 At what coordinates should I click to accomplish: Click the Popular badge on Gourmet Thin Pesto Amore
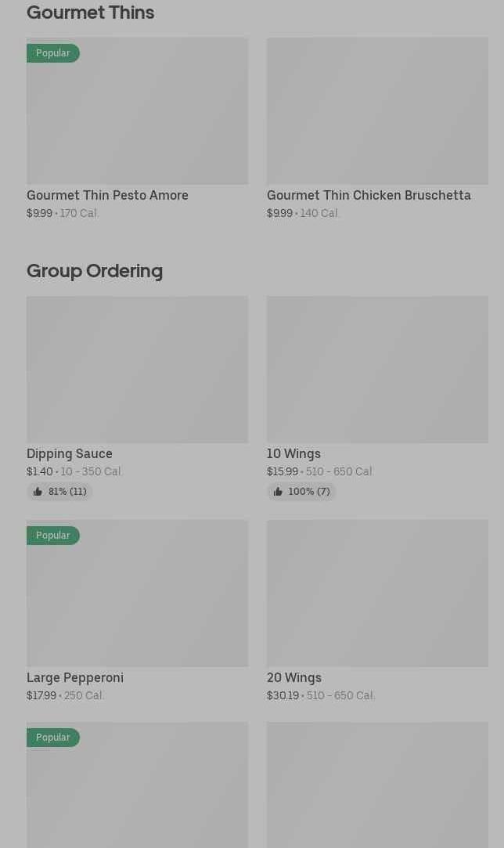tap(53, 53)
